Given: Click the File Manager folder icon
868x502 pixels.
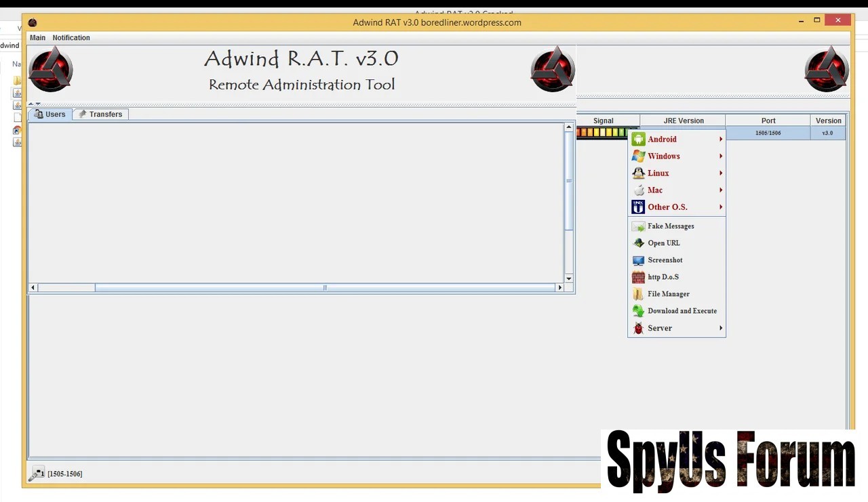Looking at the screenshot, I should pyautogui.click(x=638, y=294).
